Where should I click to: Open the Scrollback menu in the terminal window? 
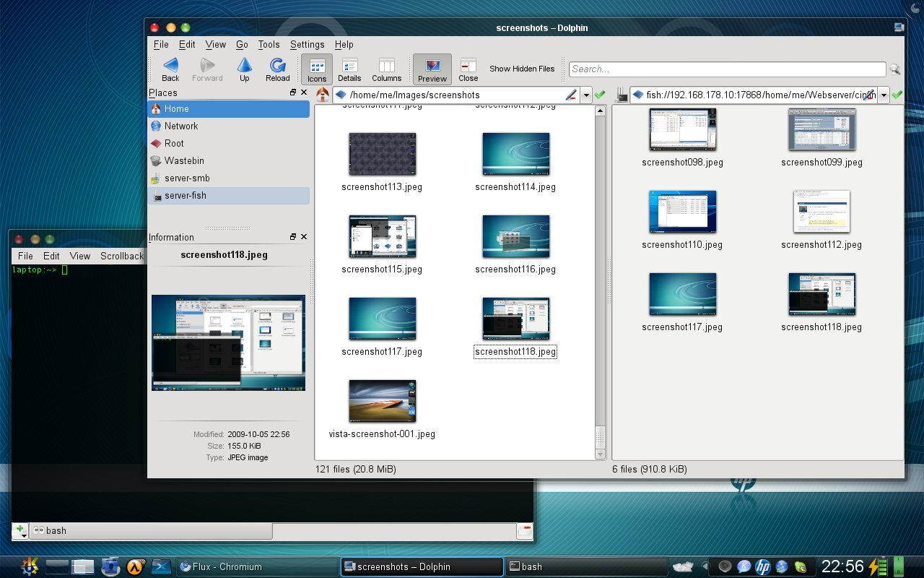click(122, 256)
